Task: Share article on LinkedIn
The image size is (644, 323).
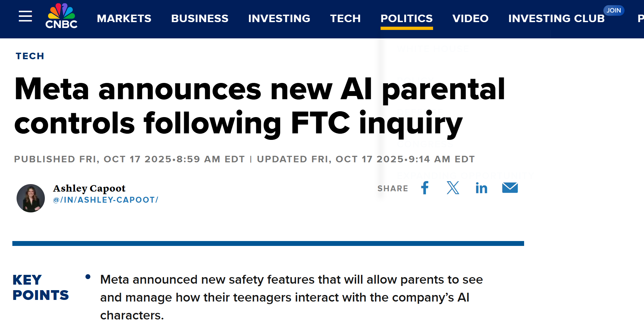Action: (481, 188)
